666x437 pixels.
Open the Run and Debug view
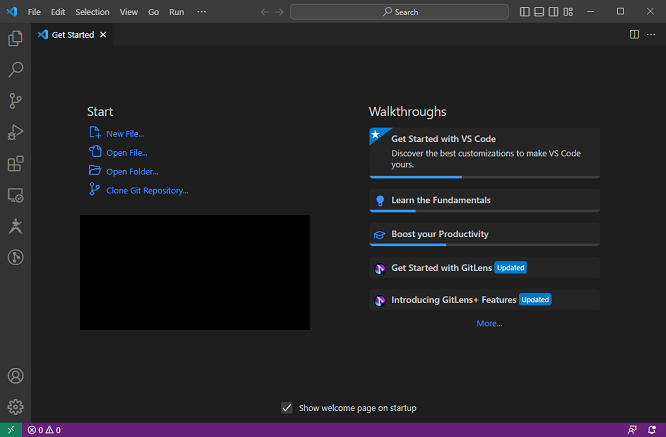click(15, 132)
